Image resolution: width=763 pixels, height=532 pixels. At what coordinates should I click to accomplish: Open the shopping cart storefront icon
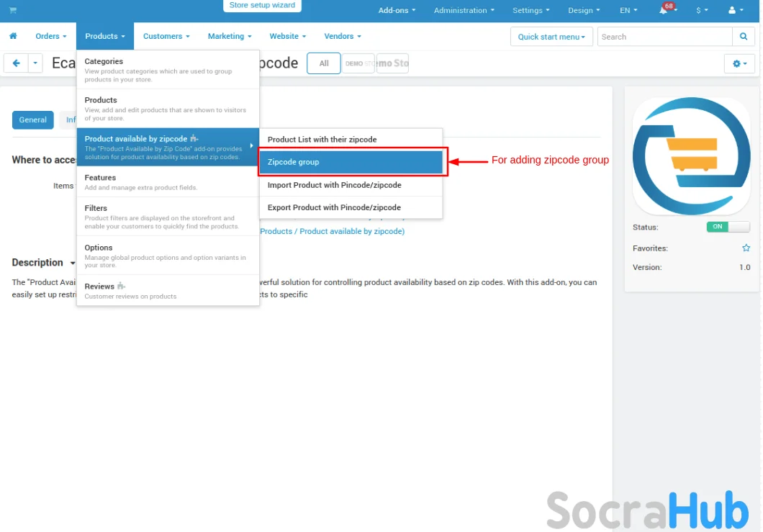(x=13, y=10)
